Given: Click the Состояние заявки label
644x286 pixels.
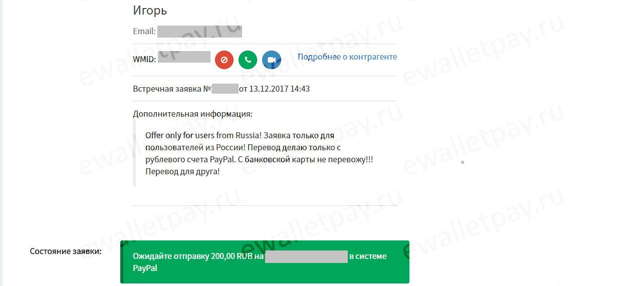Looking at the screenshot, I should pos(66,251).
